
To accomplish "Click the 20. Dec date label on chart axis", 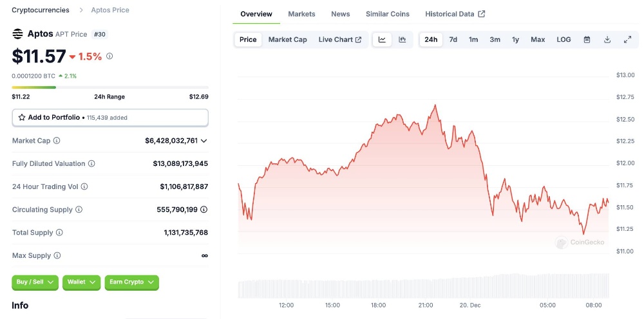I will [x=470, y=305].
